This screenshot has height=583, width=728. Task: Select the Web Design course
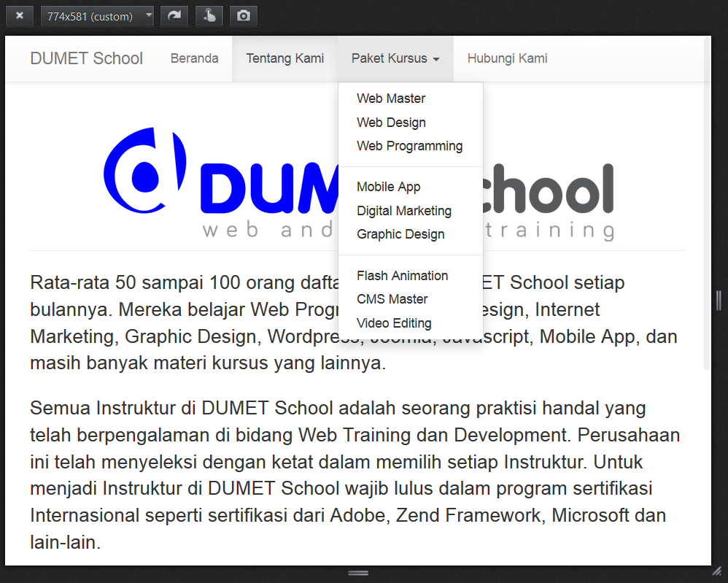[x=411, y=123]
